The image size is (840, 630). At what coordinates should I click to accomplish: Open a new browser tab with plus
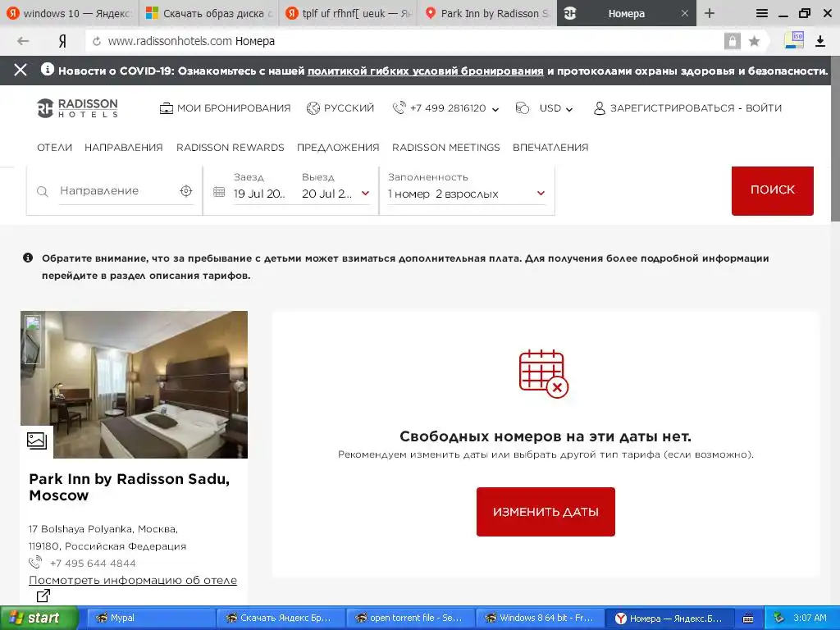pos(710,13)
